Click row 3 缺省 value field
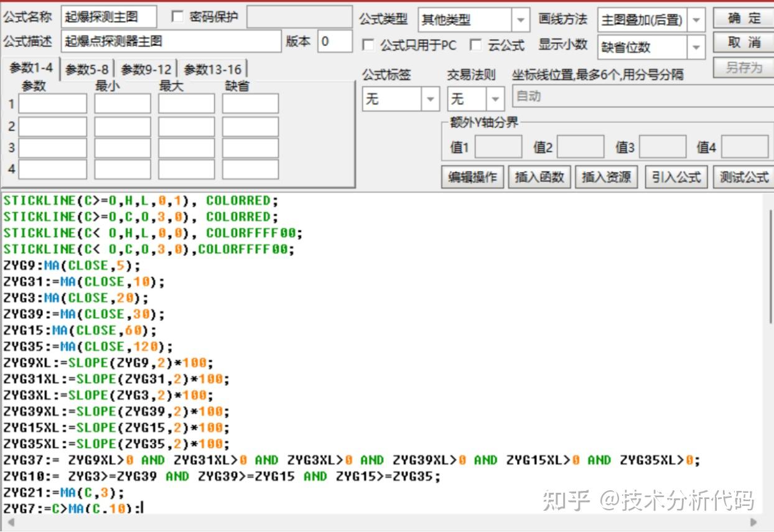This screenshot has width=774, height=532. [x=250, y=148]
